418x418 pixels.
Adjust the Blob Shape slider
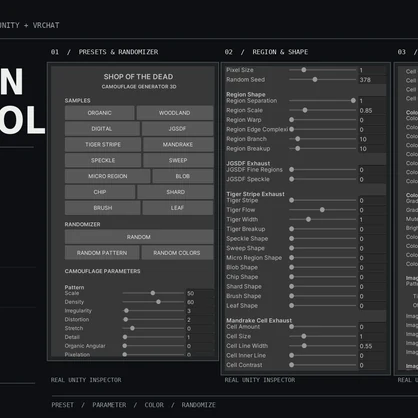(323, 267)
